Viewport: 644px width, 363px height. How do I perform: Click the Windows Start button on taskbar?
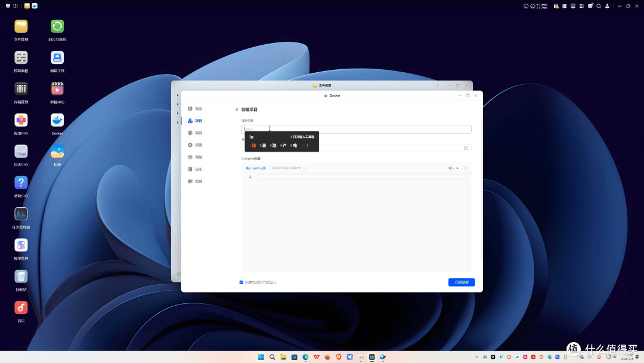(x=261, y=357)
